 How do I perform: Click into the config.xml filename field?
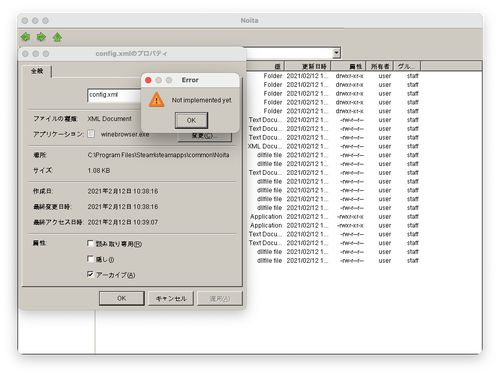[114, 95]
